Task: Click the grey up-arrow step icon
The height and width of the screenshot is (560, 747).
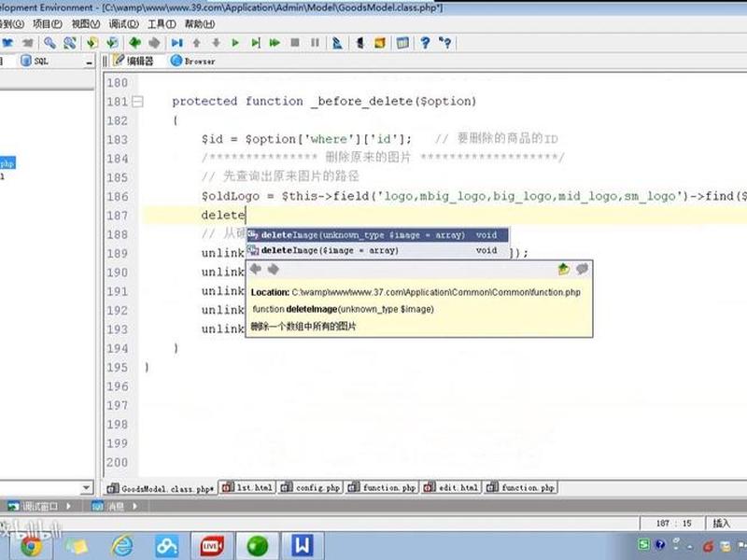Action: 196,43
